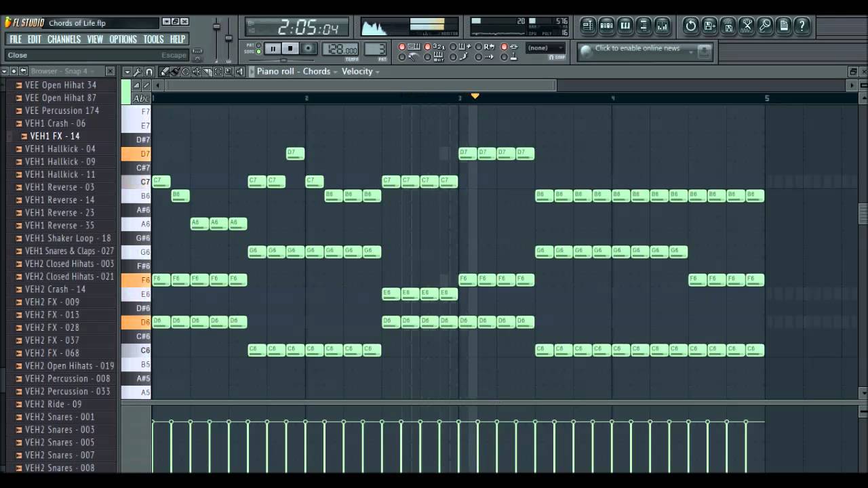Image resolution: width=868 pixels, height=488 pixels.
Task: Select the Select tool in piano roll
Action: tap(218, 72)
